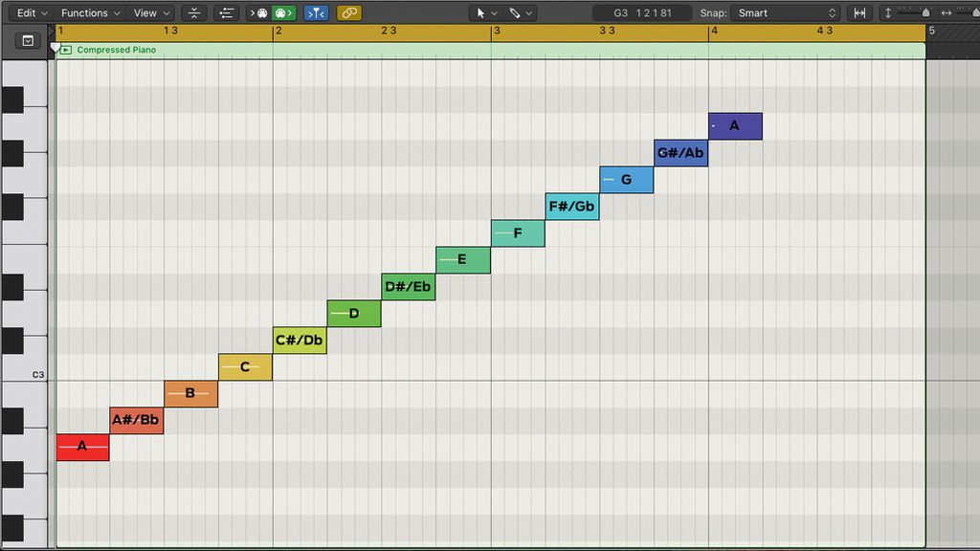
Task: Open the View menu
Action: (144, 12)
